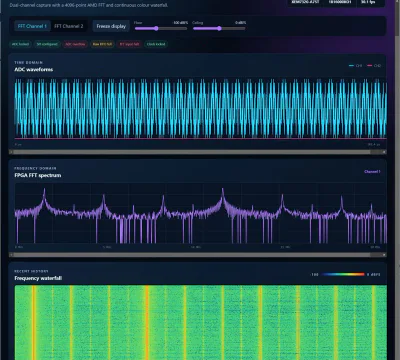Click the SPI configured status chip
Viewport: 400px width, 360px height.
coord(47,44)
